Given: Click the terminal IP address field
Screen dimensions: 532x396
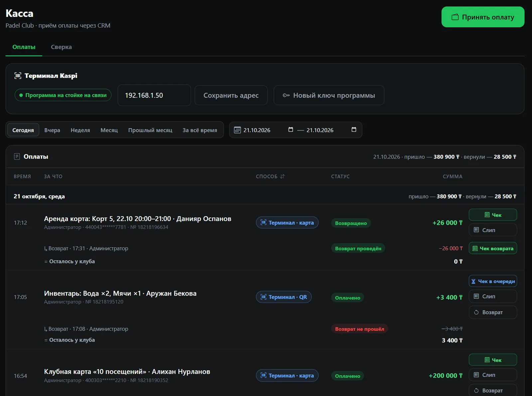Looking at the screenshot, I should (x=154, y=95).
